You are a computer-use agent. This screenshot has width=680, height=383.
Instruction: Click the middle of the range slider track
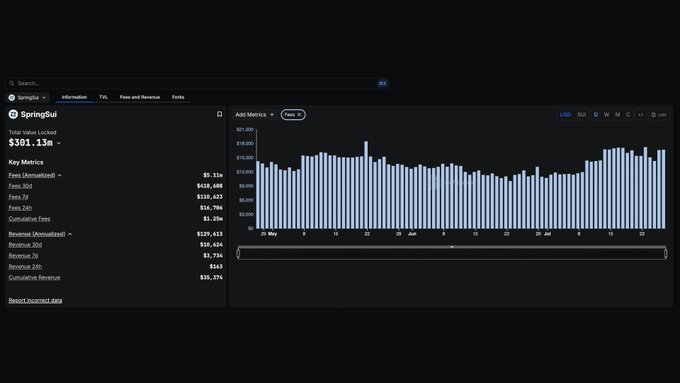pos(452,253)
